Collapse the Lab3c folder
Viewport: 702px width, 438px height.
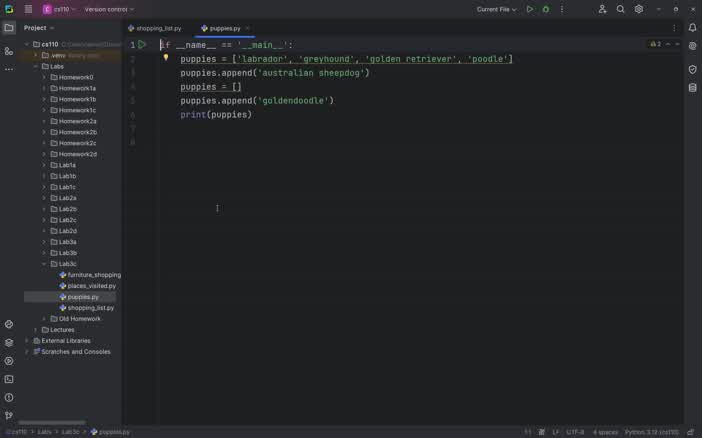pos(44,264)
